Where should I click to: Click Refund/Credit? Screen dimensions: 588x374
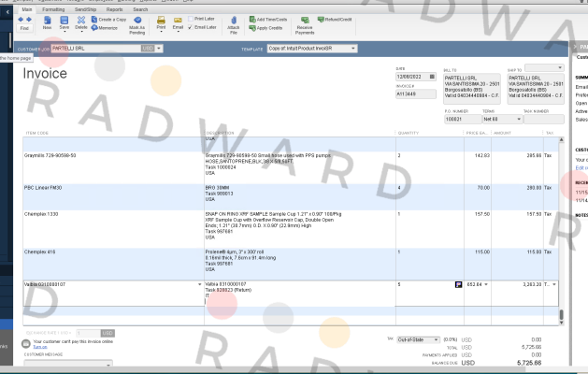(335, 19)
